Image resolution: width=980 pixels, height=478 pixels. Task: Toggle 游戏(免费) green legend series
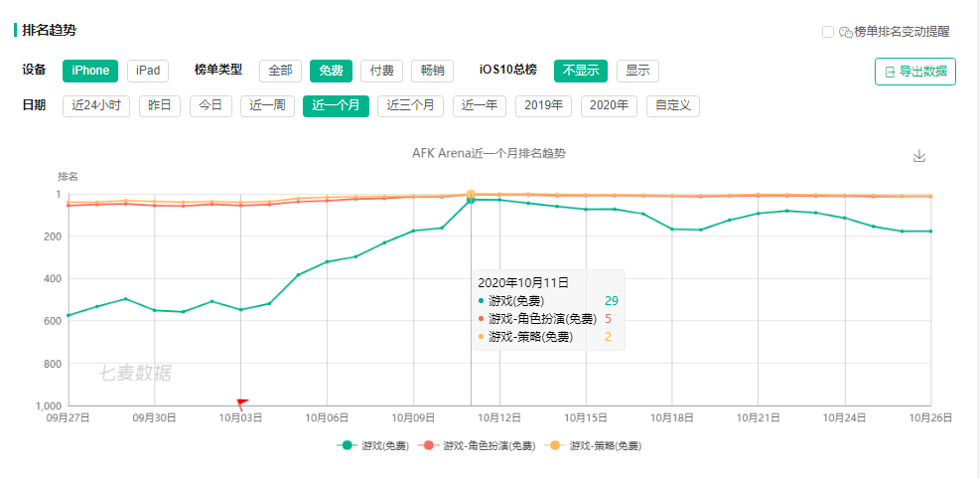point(373,446)
